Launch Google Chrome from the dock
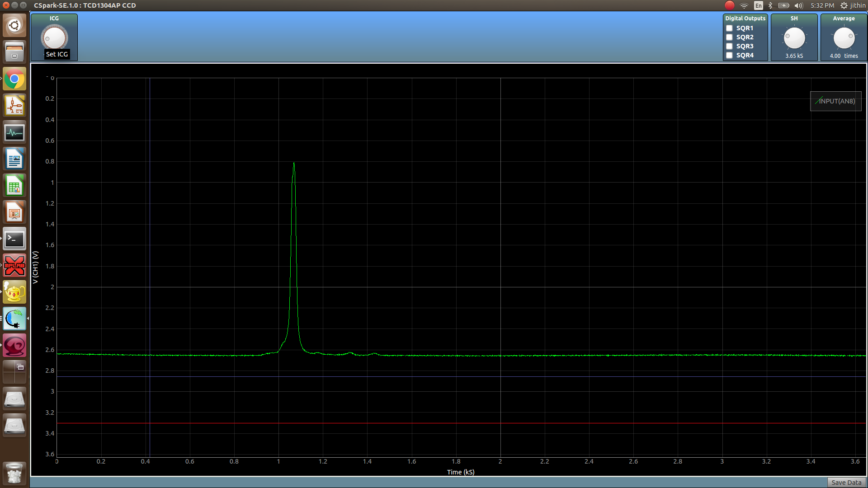The width and height of the screenshot is (868, 488). 14,79
